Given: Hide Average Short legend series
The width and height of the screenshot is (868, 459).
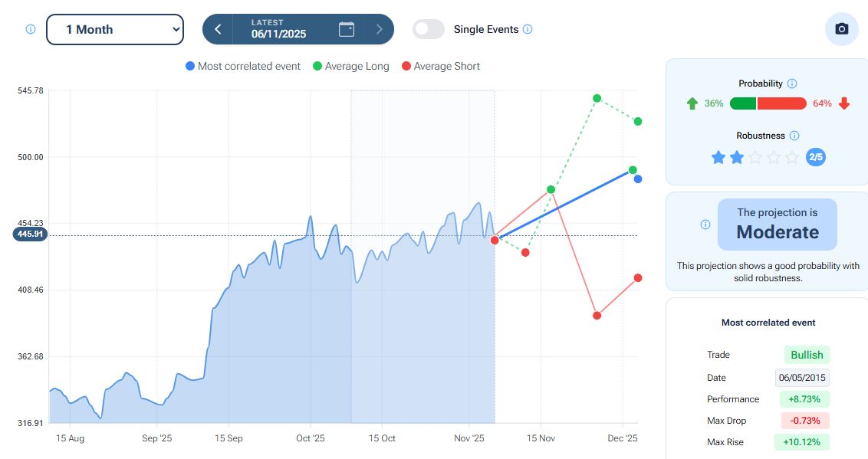Looking at the screenshot, I should point(440,67).
